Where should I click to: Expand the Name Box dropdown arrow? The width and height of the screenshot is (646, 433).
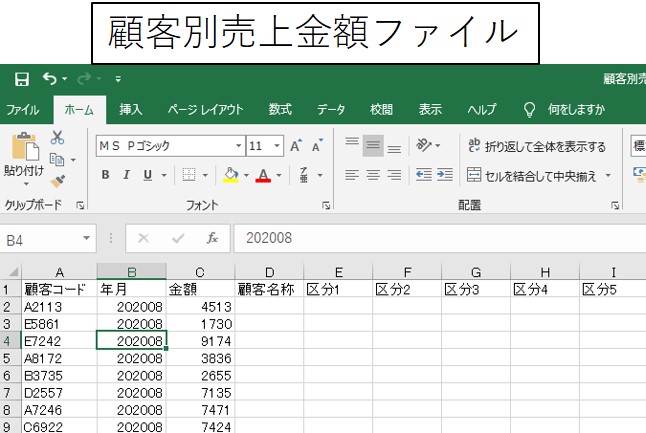(87, 239)
